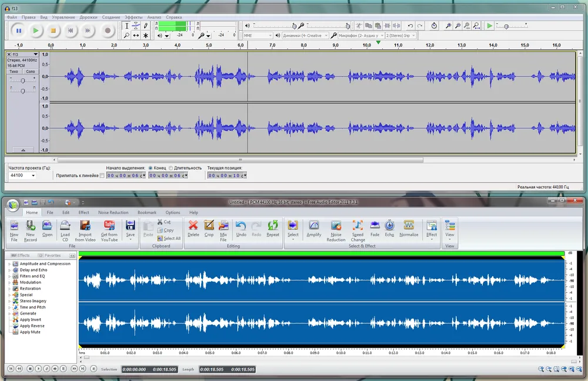Image resolution: width=588 pixels, height=381 pixels.
Task: Click Select All in the Clipboard group
Action: (x=169, y=238)
